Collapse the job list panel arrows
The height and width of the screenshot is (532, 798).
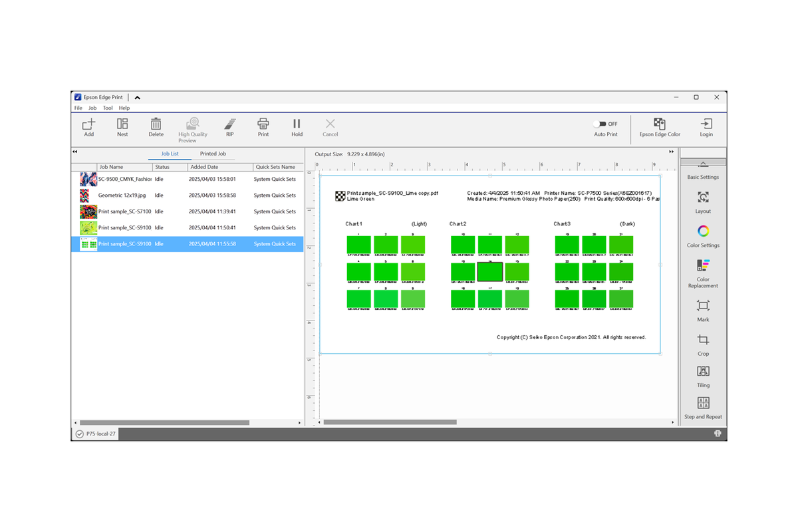(75, 152)
